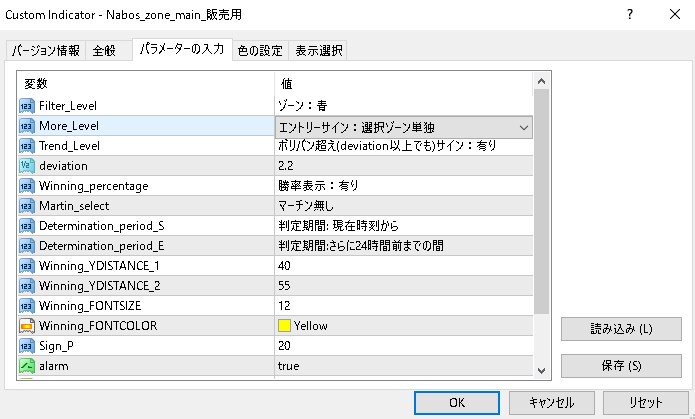Select the Determination_period_E variable name
This screenshot has width=695, height=419.
pos(102,246)
